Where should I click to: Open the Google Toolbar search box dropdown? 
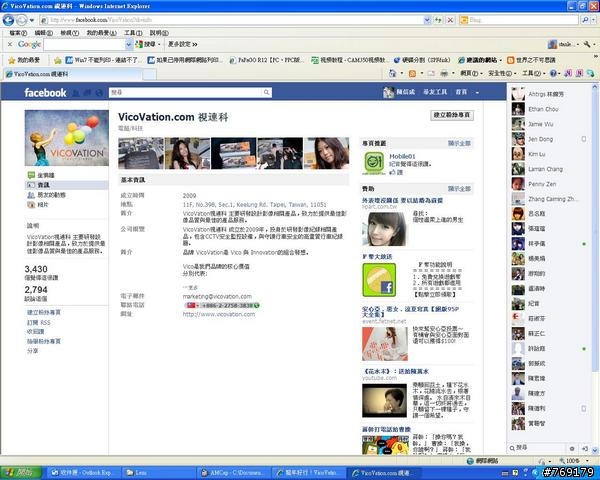tap(129, 44)
